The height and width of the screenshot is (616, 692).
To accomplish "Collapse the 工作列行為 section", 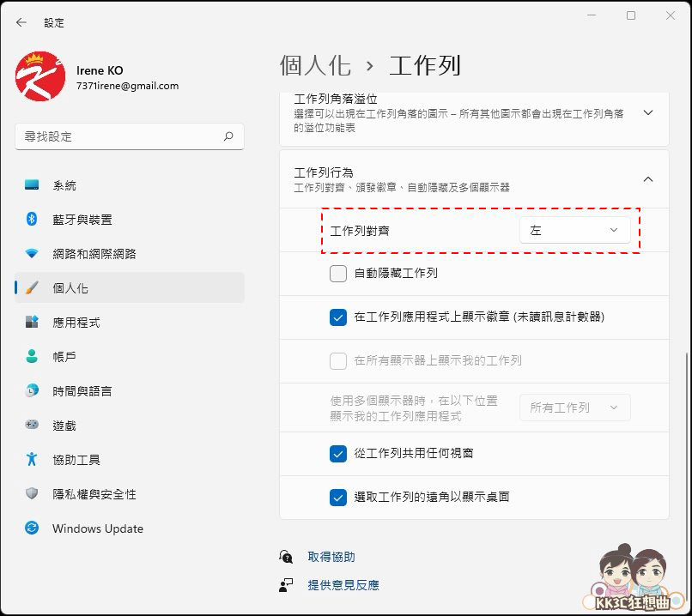I will pos(648,179).
